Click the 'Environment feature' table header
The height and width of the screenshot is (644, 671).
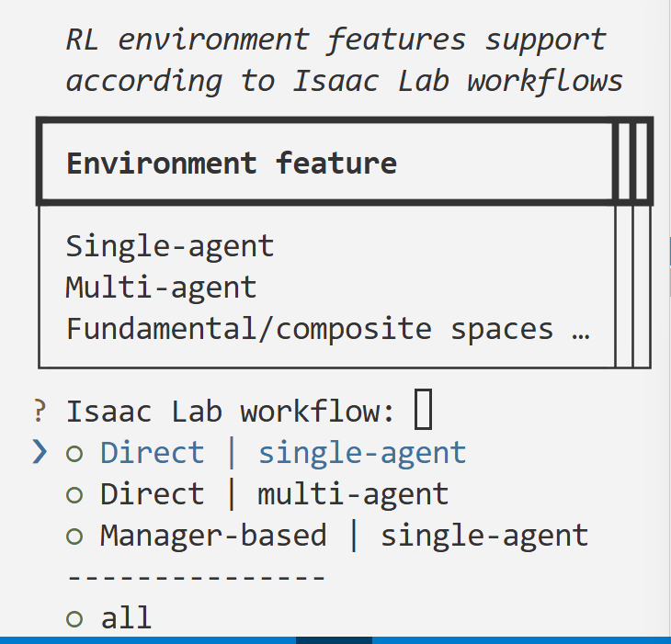tap(232, 164)
